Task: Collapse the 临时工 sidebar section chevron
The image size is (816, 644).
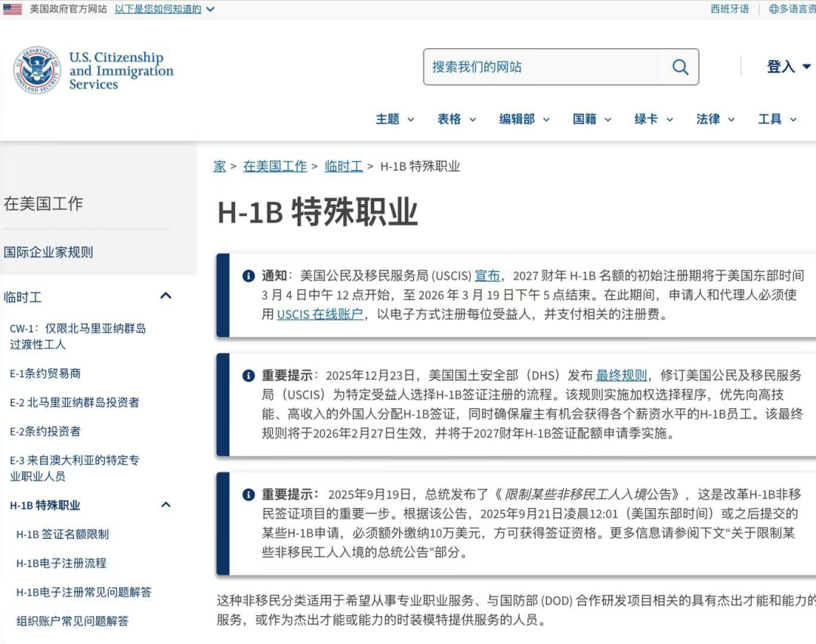Action: 166,296
